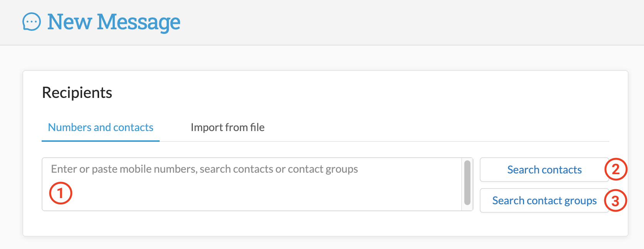Select the New Message page title
The image size is (644, 249).
coord(114,22)
